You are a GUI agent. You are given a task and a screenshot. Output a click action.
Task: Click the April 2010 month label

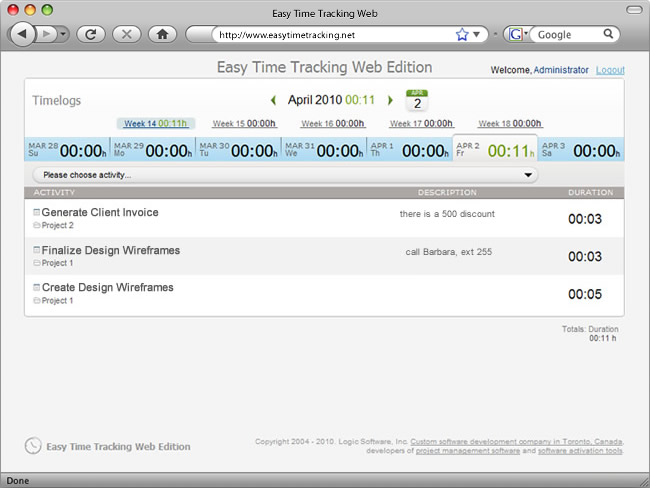click(315, 100)
